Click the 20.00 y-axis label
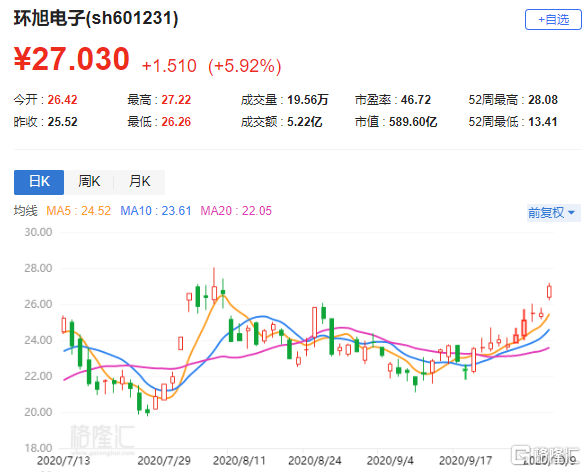Viewport: 586px width, 472px height. click(x=38, y=412)
